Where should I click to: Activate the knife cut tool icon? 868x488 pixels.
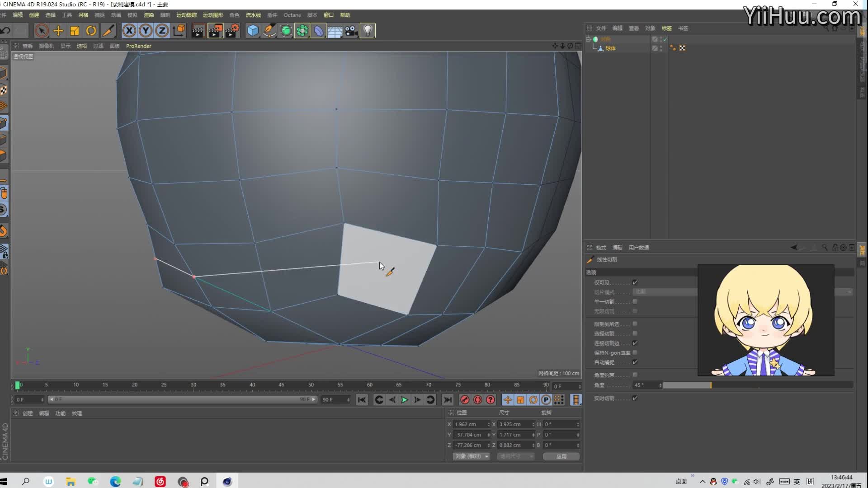point(108,31)
